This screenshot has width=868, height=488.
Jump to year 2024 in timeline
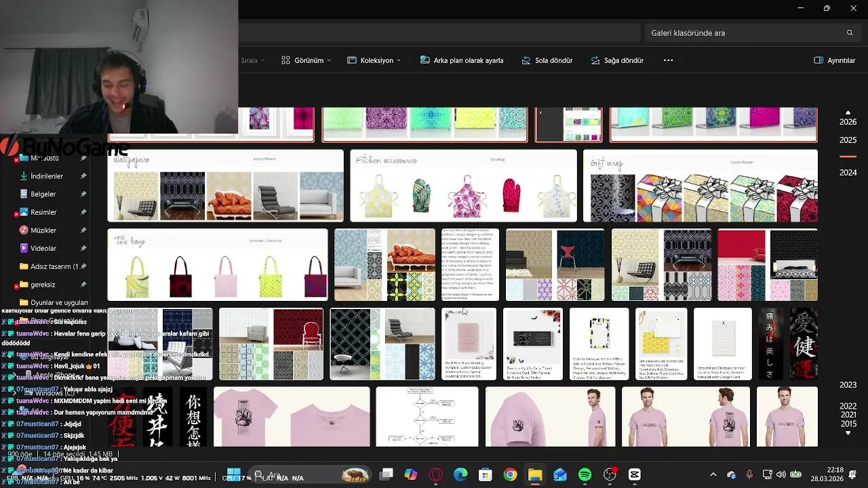coord(848,173)
